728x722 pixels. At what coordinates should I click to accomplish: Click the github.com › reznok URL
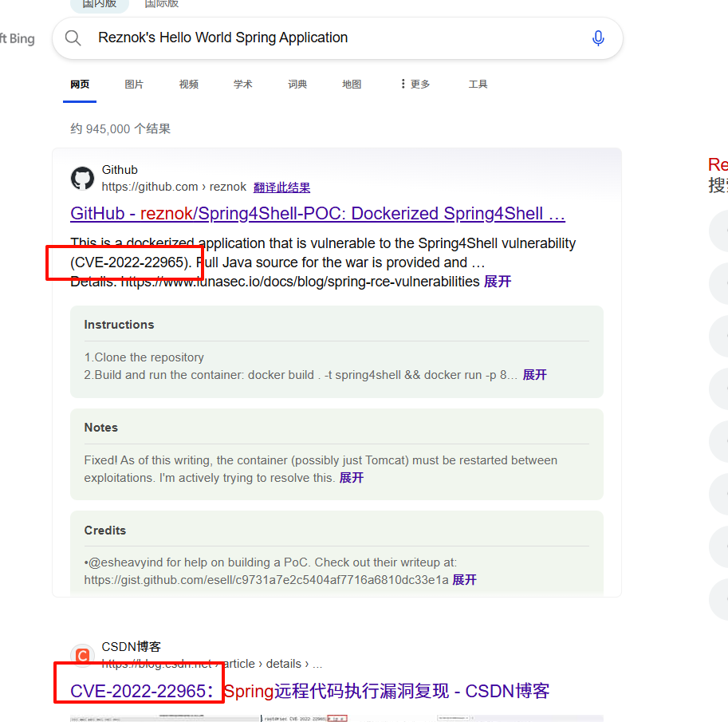coord(174,187)
